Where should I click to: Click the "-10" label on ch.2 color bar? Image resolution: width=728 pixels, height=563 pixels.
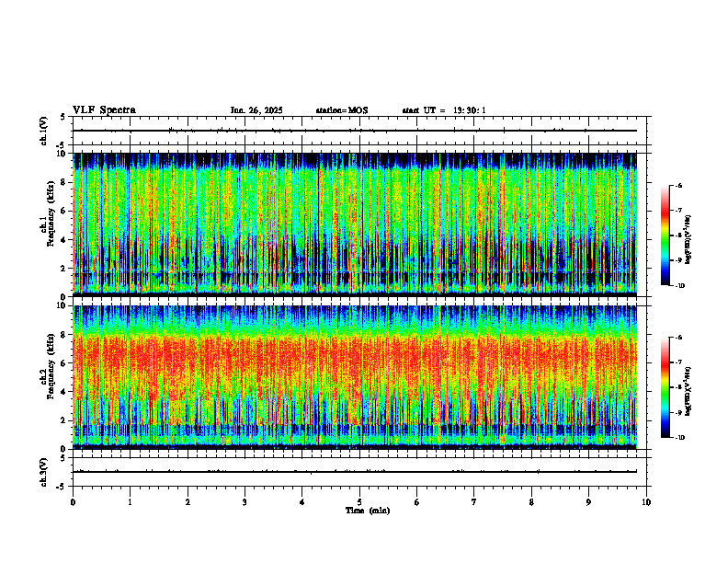point(680,438)
